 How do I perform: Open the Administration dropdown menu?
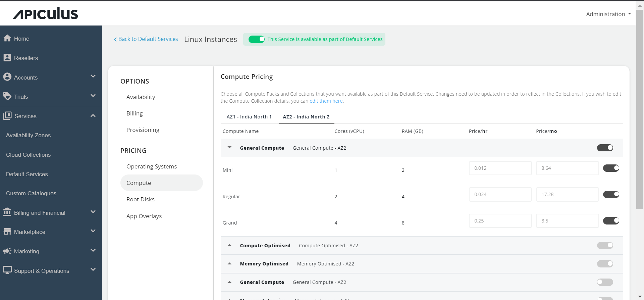608,14
